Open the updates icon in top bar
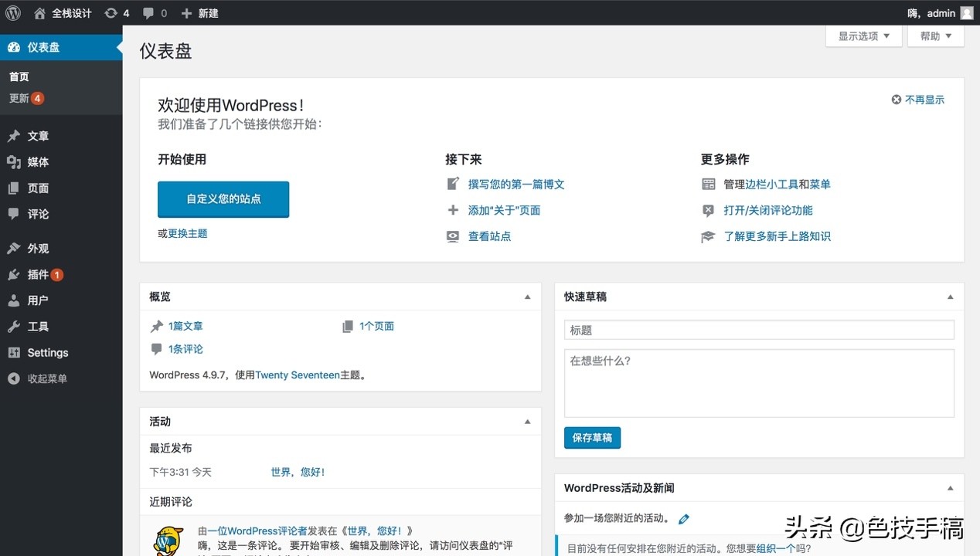The width and height of the screenshot is (980, 556). tap(111, 13)
